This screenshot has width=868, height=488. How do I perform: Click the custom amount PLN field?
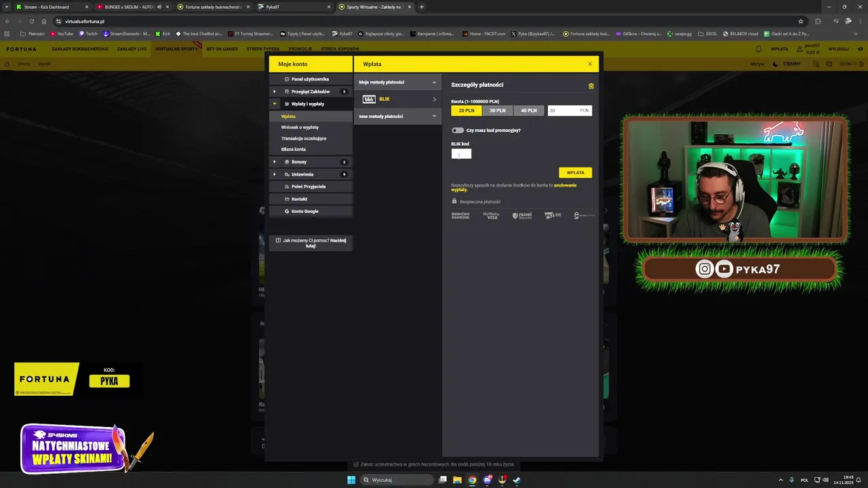click(x=570, y=110)
